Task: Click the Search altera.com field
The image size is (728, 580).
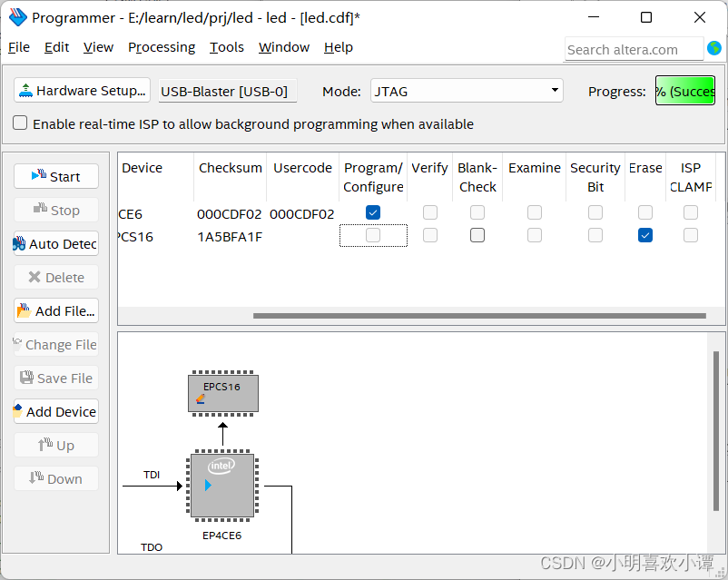Action: 634,49
